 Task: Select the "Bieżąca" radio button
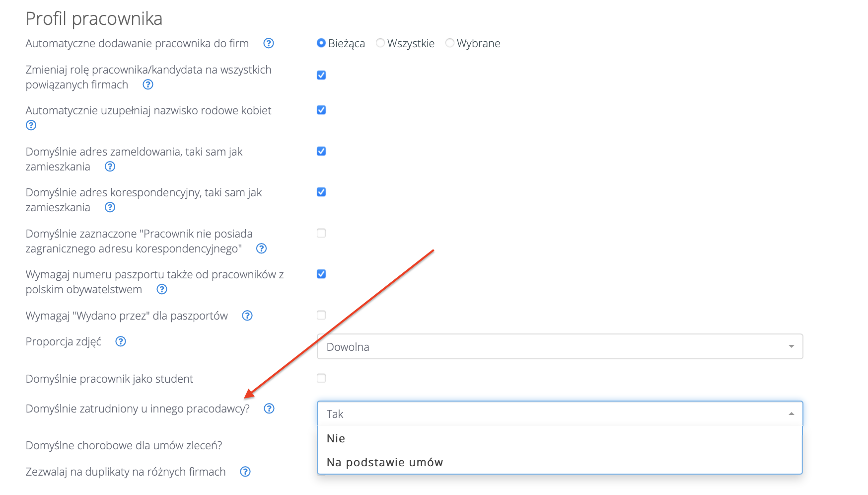pyautogui.click(x=321, y=43)
